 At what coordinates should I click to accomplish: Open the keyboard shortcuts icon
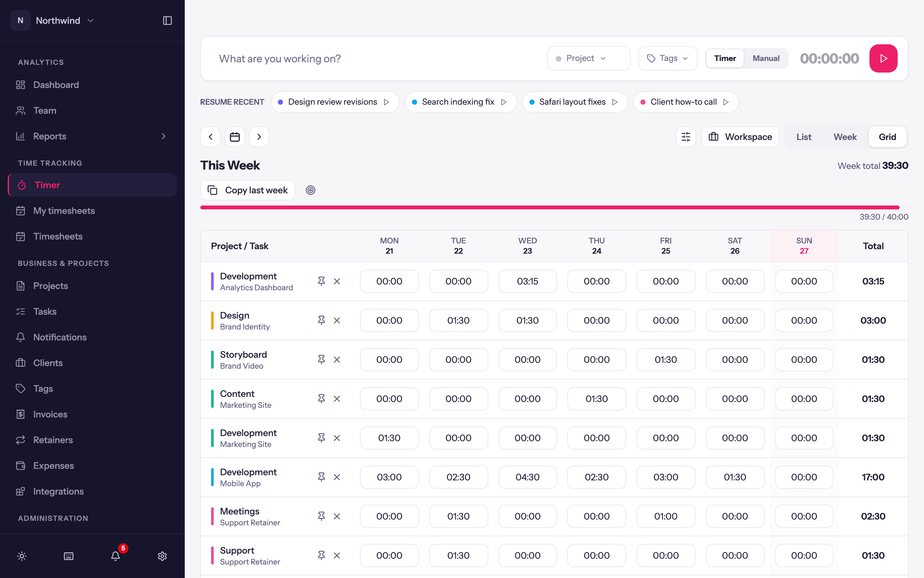click(69, 556)
